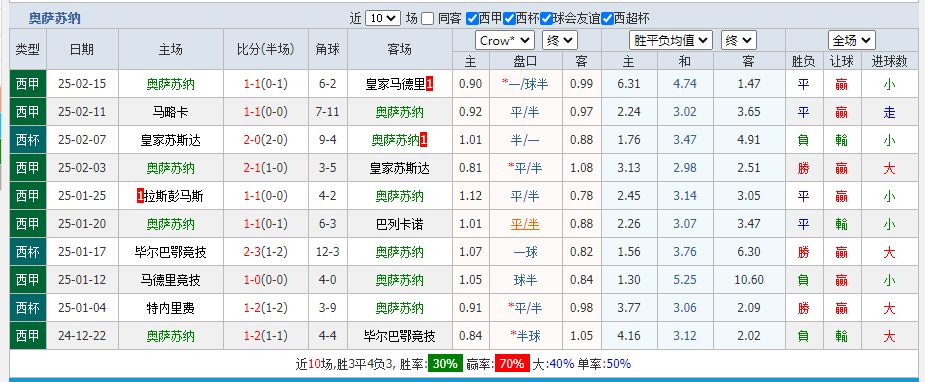The height and width of the screenshot is (382, 925).
Task: Open the 毕尔巴鄂竞技 home team on 25-01-17
Action: point(170,252)
